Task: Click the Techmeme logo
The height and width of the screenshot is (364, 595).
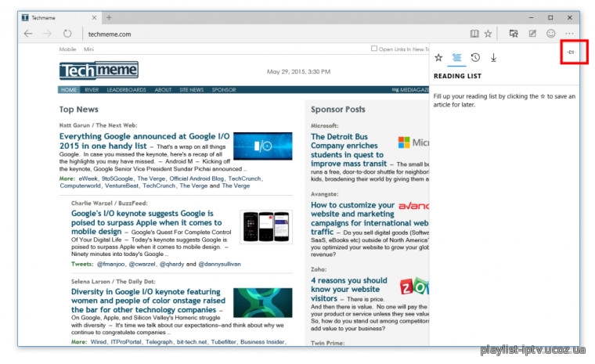Action: click(99, 70)
